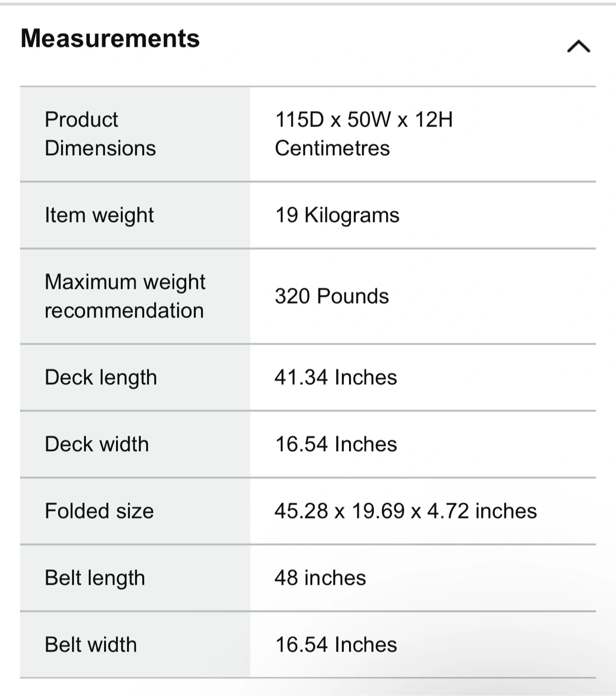
Task: Click the 320 Pounds value
Action: click(x=332, y=296)
